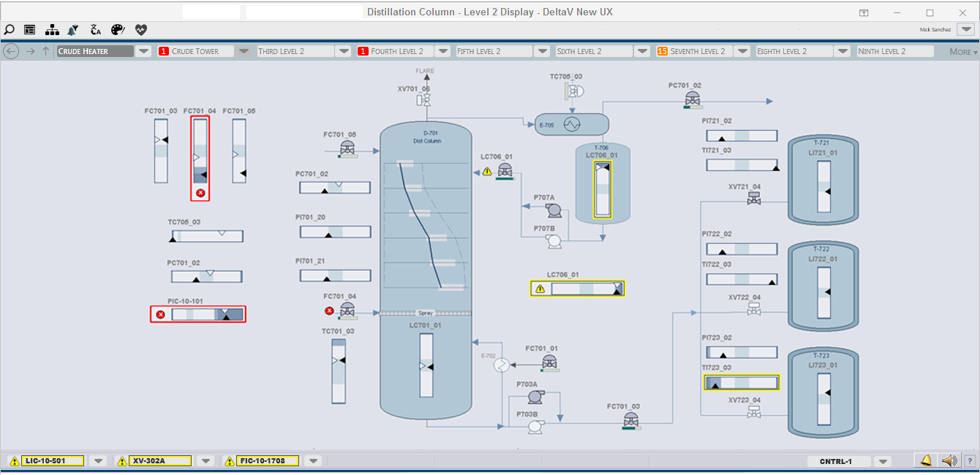The height and width of the screenshot is (475, 980).
Task: Select pump P707A symbol
Action: pos(554,211)
